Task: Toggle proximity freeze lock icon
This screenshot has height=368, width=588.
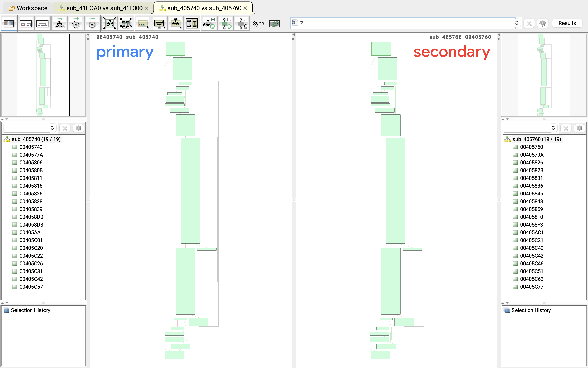Action: pos(242,24)
